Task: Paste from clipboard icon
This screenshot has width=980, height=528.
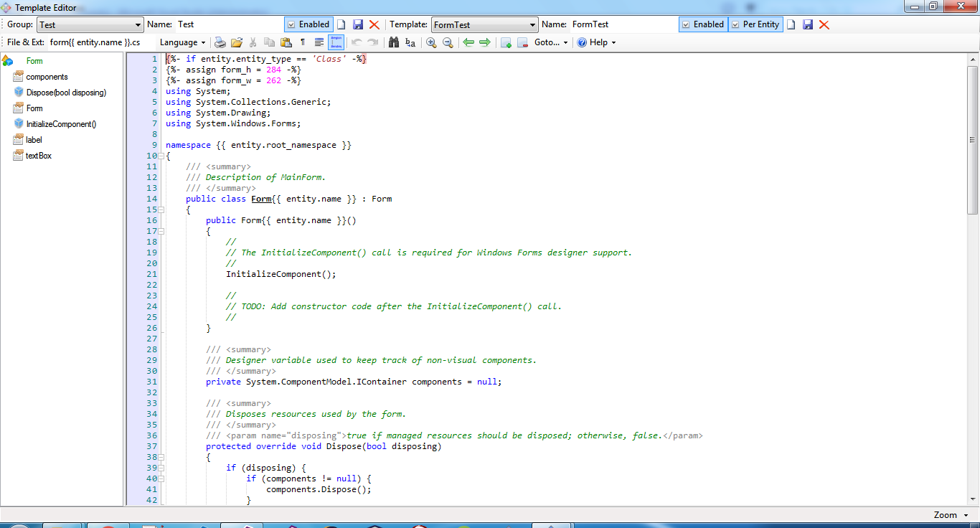Action: coord(286,42)
